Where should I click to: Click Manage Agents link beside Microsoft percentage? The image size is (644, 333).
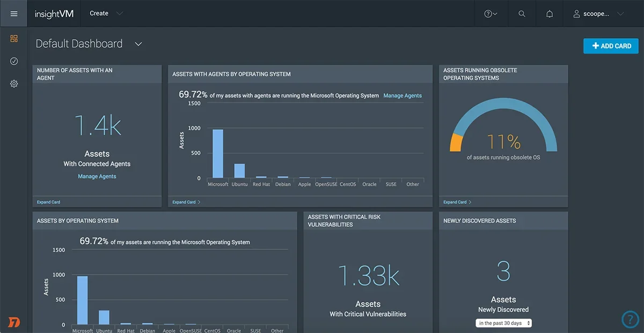[402, 95]
